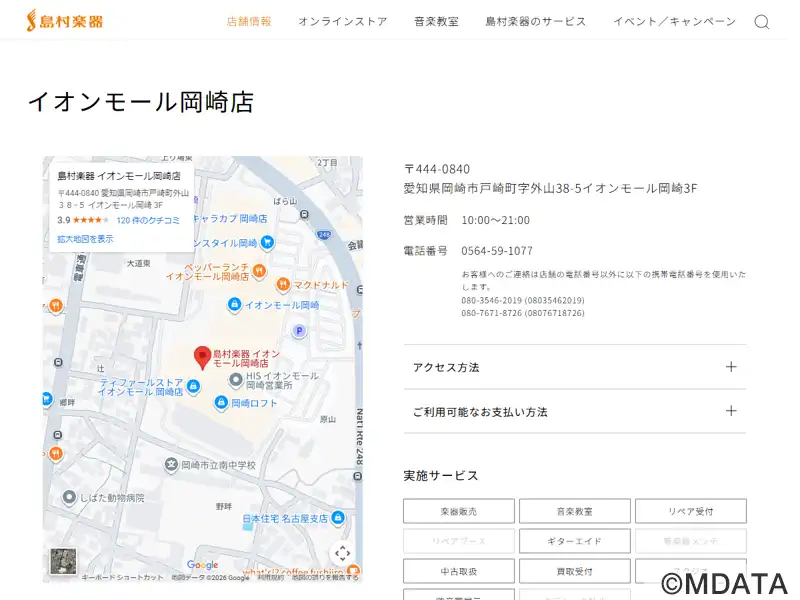
Task: Toggle the map camera controls icon
Action: click(x=342, y=553)
